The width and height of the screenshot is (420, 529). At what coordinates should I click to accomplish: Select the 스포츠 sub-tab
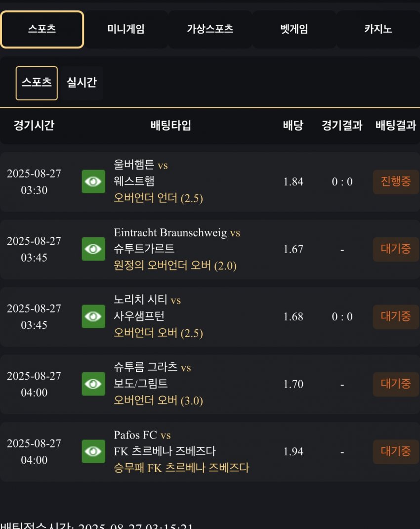37,83
